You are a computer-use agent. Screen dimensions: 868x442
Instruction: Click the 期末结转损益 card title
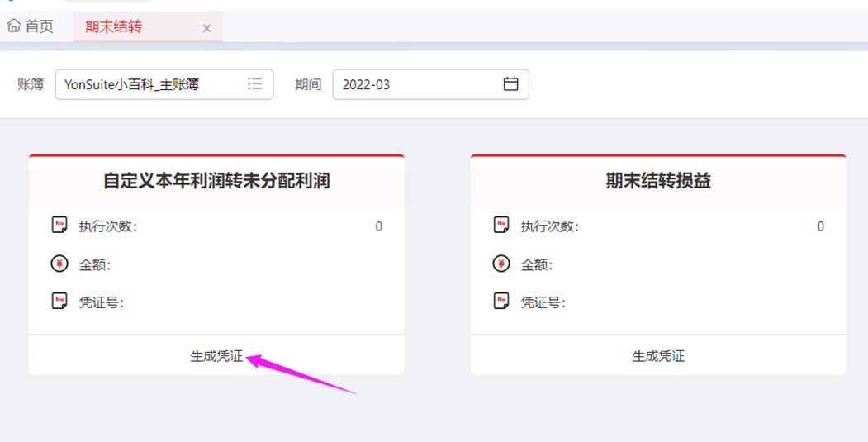[658, 181]
